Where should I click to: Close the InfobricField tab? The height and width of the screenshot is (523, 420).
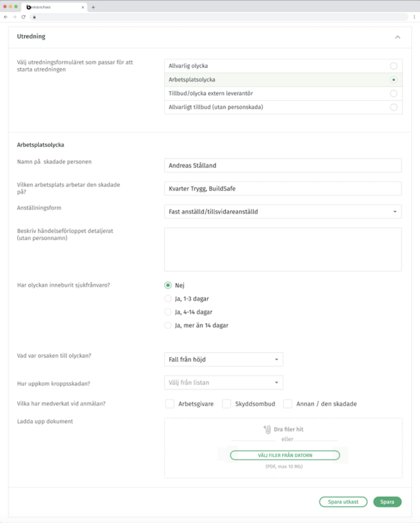(x=83, y=7)
